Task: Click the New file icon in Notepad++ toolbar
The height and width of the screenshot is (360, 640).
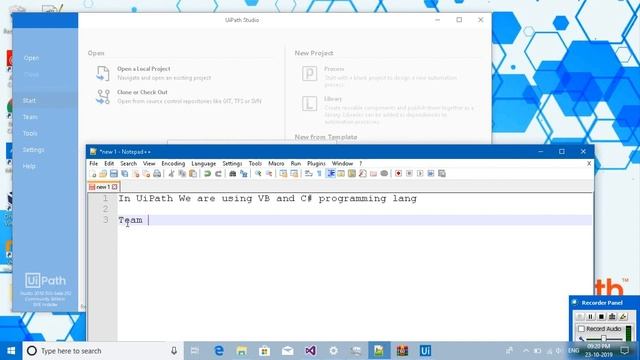Action: (93, 174)
